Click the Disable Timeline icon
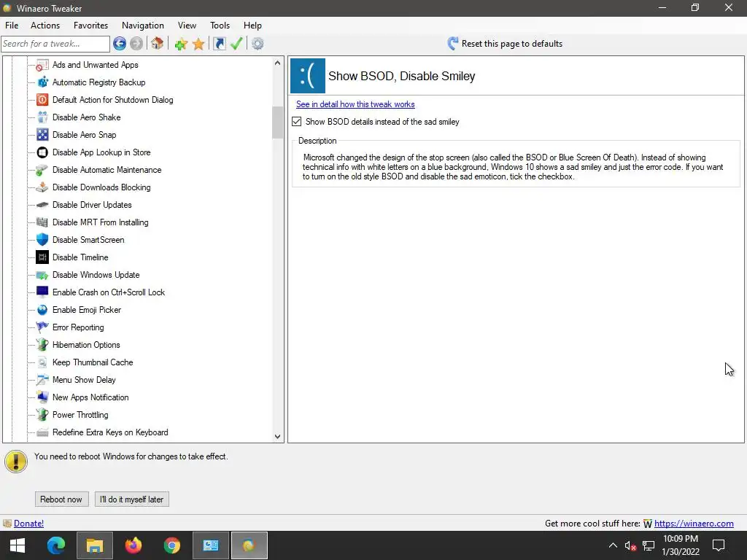 42,257
